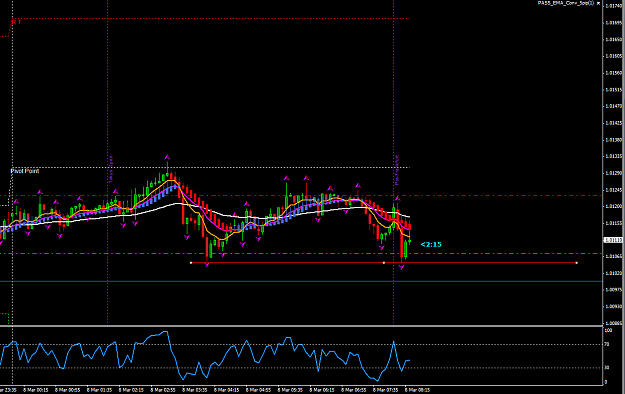Click the 30 level on oscillator scale
Image resolution: width=625 pixels, height=394 pixels.
607,367
